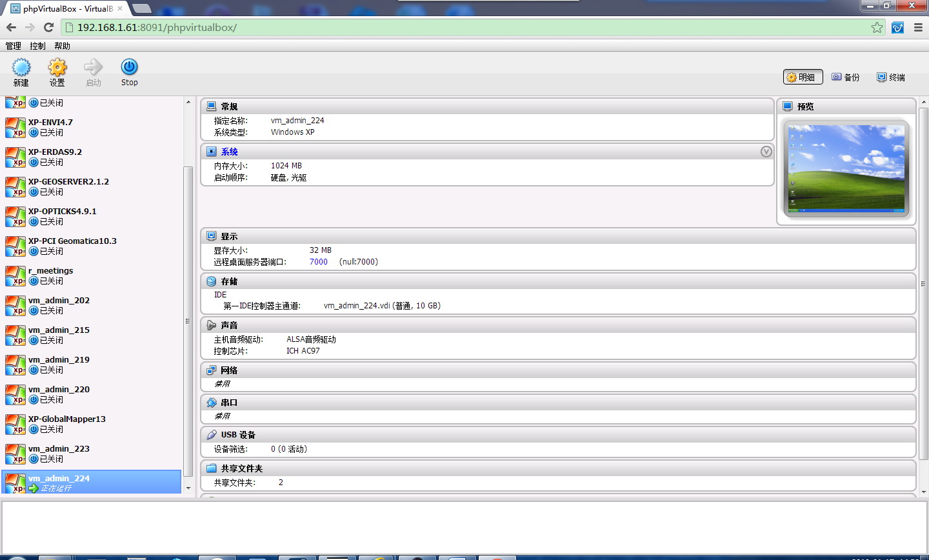Click the Stop power icon

tap(130, 67)
